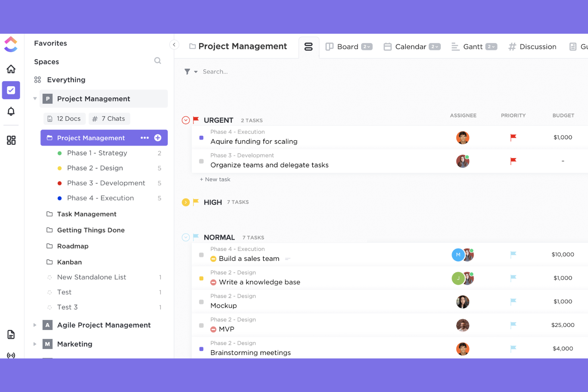The image size is (588, 392).
Task: Open the Docs page icon in rail
Action: click(11, 334)
